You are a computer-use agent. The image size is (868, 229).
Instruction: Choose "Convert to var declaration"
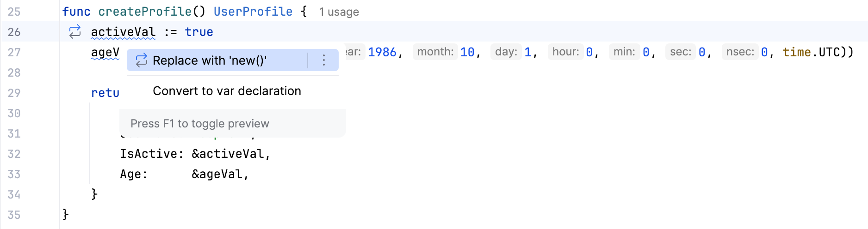pos(227,91)
